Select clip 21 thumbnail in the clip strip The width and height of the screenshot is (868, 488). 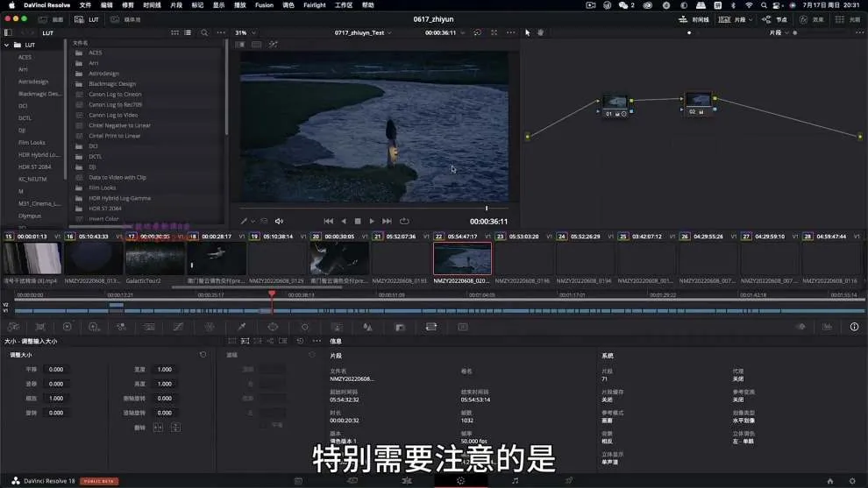tap(400, 258)
